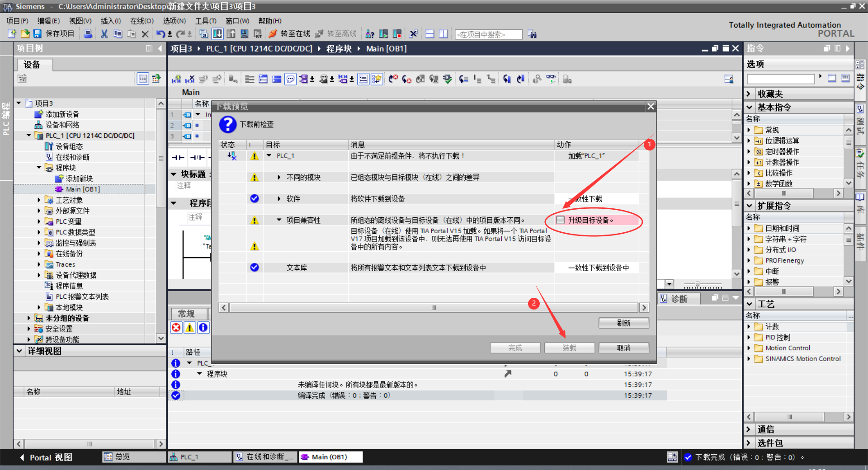The image size is (868, 470).
Task: Select Main [OB1] in project tree
Action: (83, 189)
